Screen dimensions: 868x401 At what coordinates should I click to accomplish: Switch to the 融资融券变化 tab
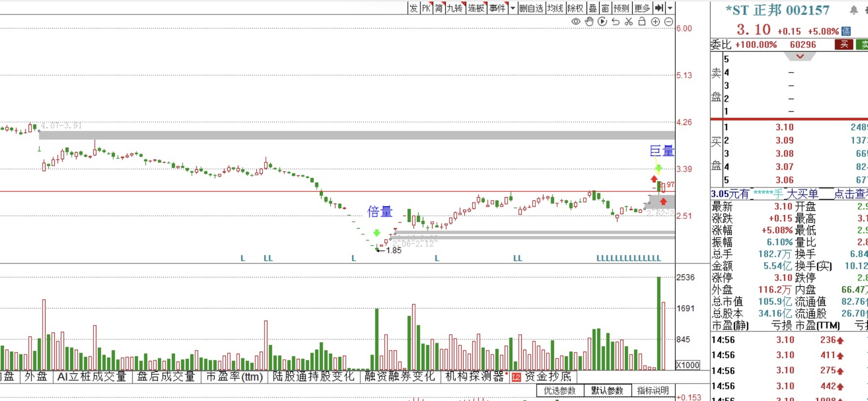tap(400, 376)
